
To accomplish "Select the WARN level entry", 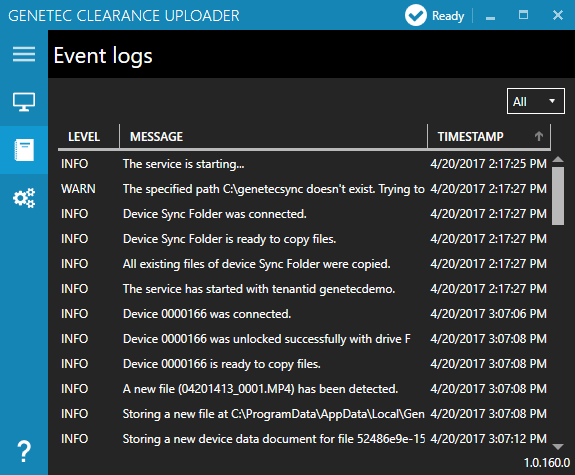I will coord(78,189).
